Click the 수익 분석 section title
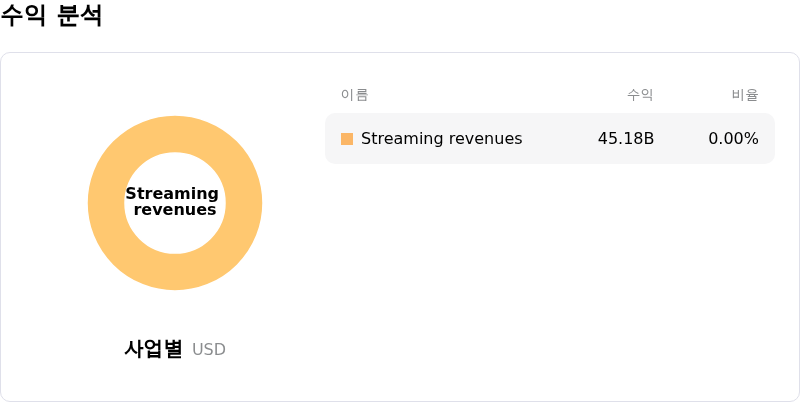Viewport: 800px width, 402px height. pyautogui.click(x=51, y=16)
